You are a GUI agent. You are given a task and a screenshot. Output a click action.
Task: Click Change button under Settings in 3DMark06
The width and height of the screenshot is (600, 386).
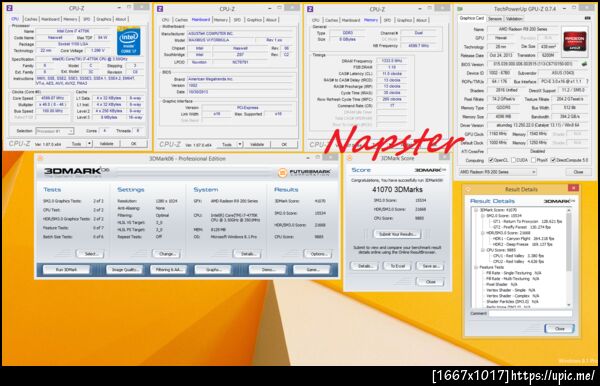[x=166, y=254]
